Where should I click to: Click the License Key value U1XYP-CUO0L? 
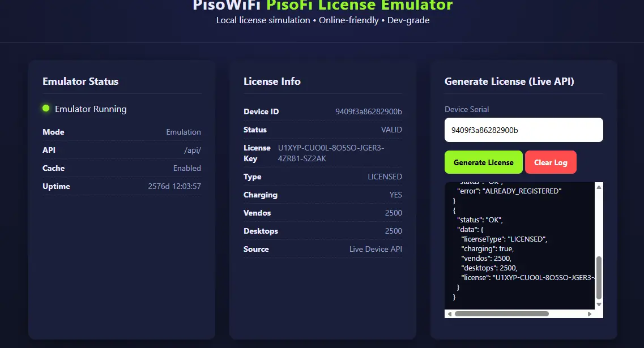pos(331,153)
